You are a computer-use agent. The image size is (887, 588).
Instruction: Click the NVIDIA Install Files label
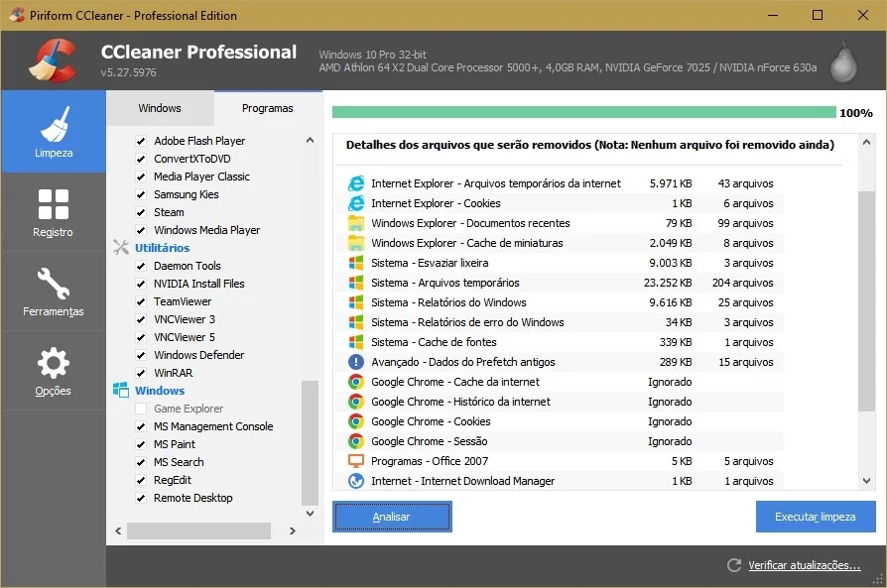pyautogui.click(x=199, y=284)
